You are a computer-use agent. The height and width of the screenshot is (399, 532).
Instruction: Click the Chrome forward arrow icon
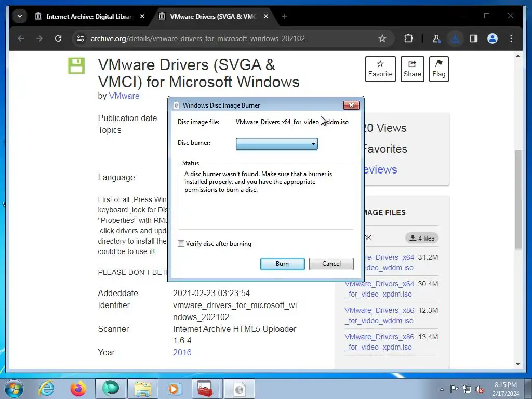tap(39, 38)
